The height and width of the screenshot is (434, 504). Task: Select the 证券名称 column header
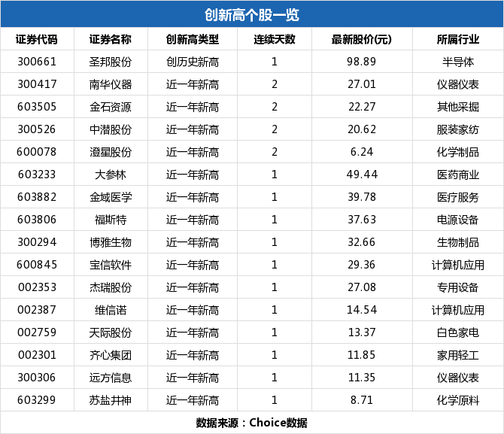(111, 39)
